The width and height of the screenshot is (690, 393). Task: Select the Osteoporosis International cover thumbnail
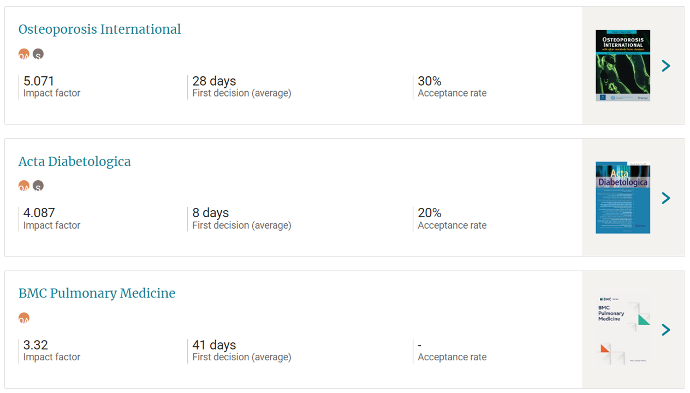623,66
